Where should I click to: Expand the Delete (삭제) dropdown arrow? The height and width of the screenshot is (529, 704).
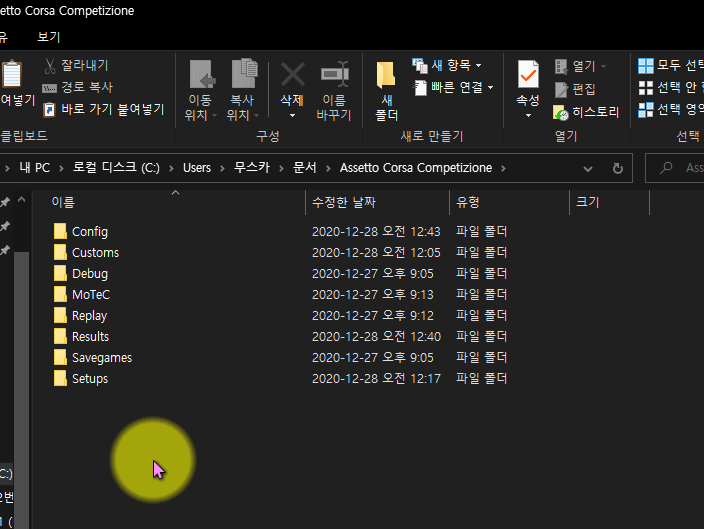coord(293,116)
